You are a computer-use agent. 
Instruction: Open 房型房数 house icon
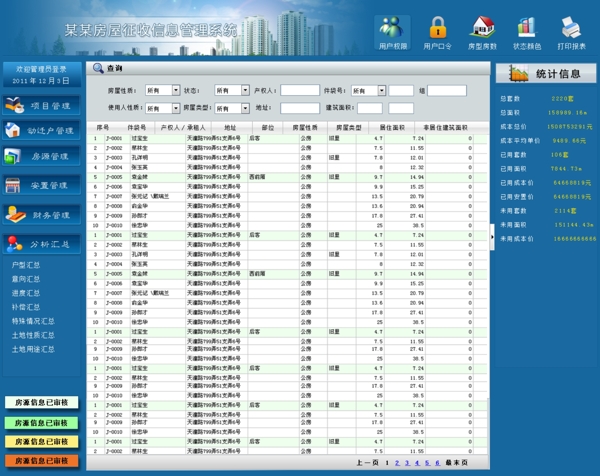pos(482,33)
